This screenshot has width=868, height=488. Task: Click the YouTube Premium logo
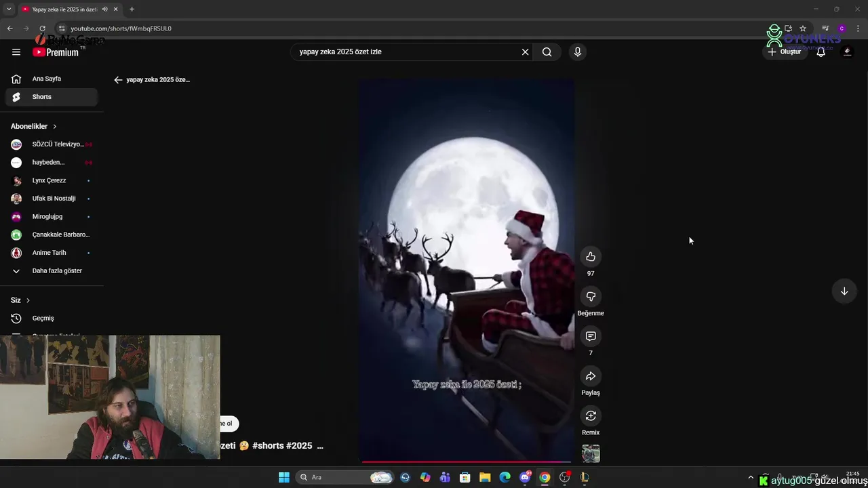coord(56,52)
